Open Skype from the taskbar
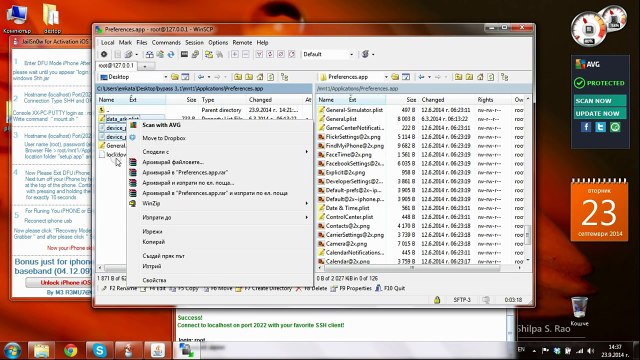The height and width of the screenshot is (360, 640). coord(99,351)
